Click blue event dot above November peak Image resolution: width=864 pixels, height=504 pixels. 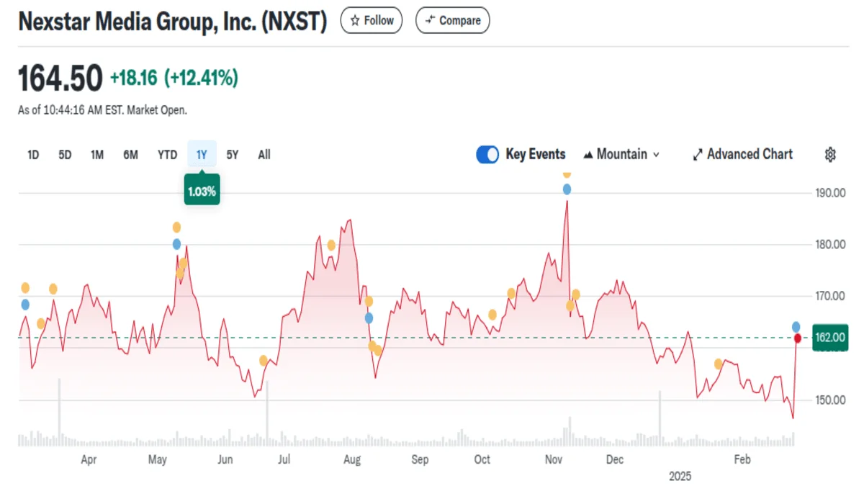click(x=567, y=189)
